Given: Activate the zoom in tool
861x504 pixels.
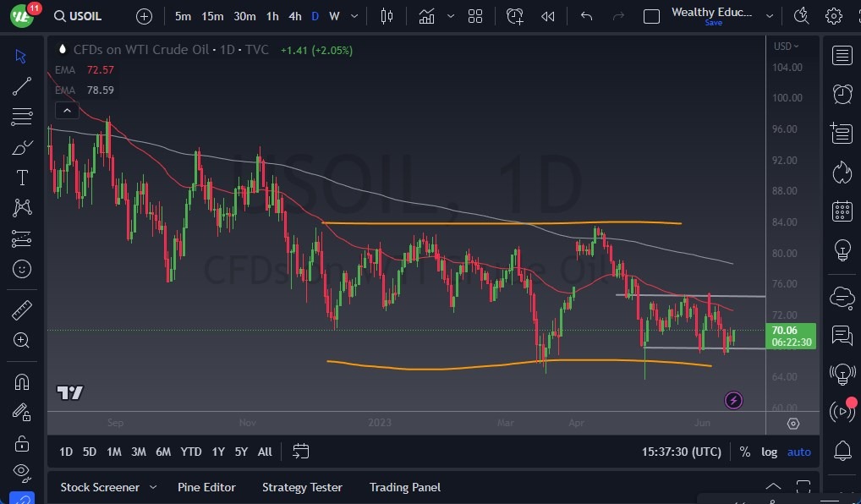Looking at the screenshot, I should pyautogui.click(x=21, y=341).
